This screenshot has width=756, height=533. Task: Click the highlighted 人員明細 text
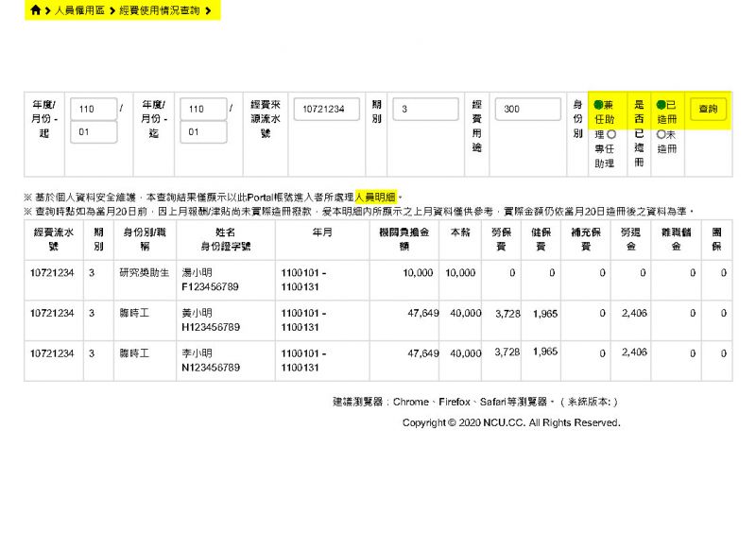pos(375,197)
